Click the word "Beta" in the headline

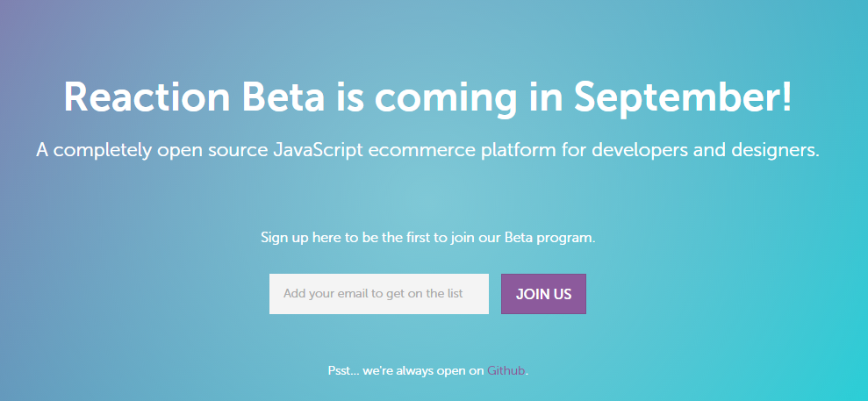click(284, 97)
